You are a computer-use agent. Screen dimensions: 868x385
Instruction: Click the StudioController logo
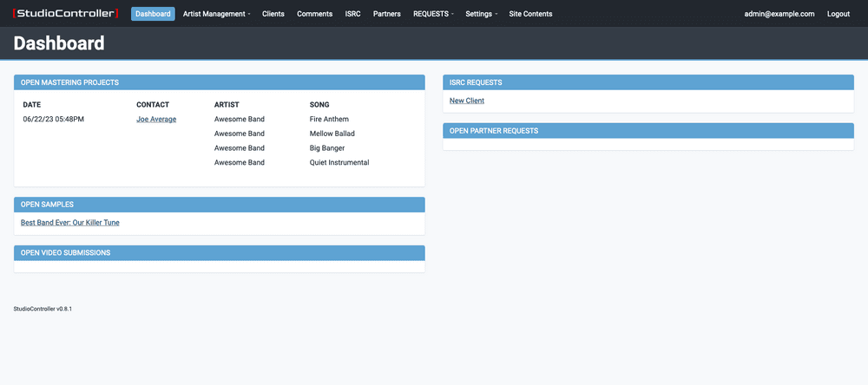65,14
